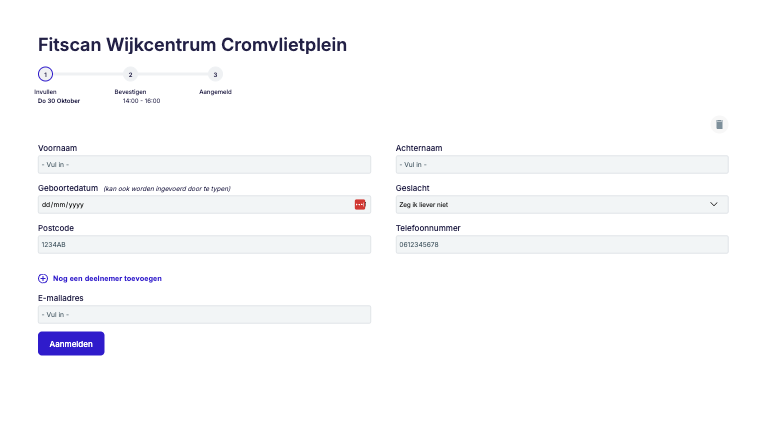Viewport: 766px width, 434px height.
Task: Click the Fitscan Wijkcentrum Cromvlietplein heading
Action: [x=192, y=45]
